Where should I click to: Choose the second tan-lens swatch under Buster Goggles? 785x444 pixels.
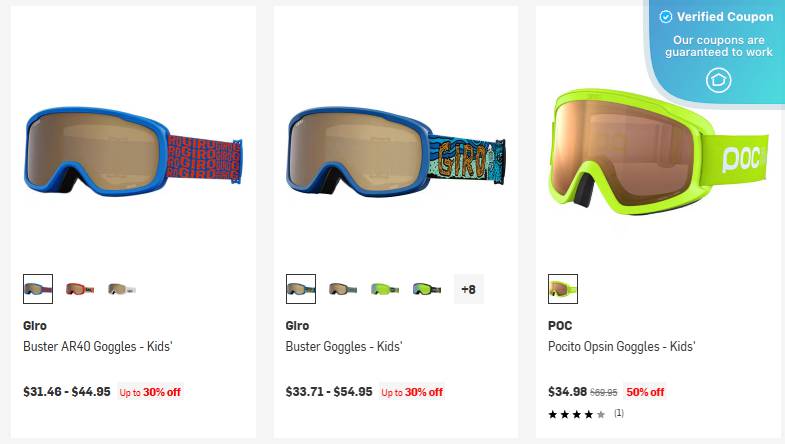pos(343,289)
